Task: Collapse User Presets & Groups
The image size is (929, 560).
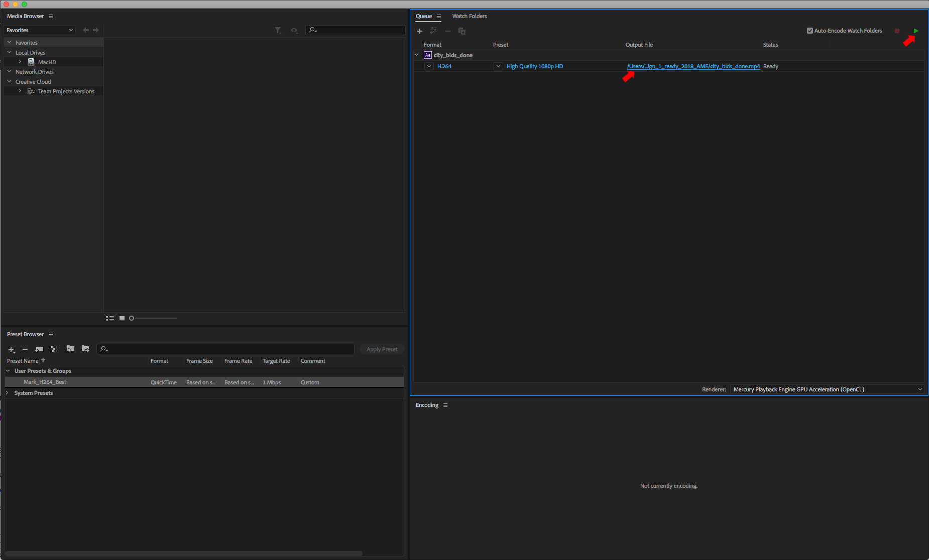Action: (x=8, y=371)
